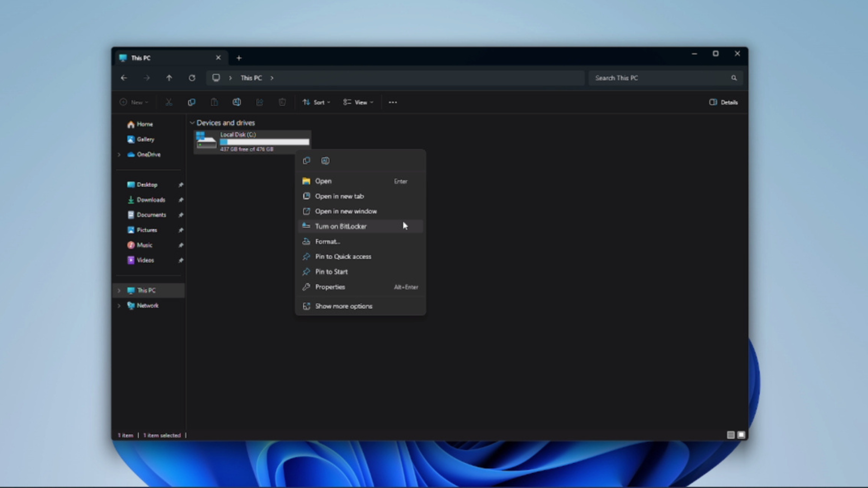Viewport: 868px width, 488px height.
Task: Click the Copy icon in the toolbar
Action: [192, 102]
